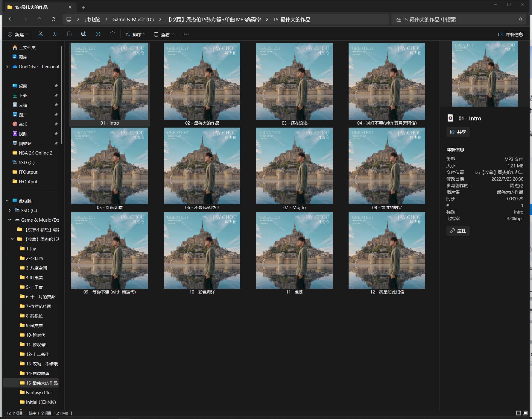
Task: Click 此电脑 in the address breadcrumb
Action: click(x=93, y=19)
